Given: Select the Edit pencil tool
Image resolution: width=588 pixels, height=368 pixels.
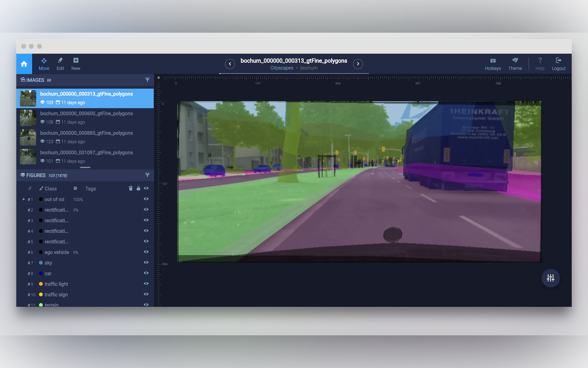Looking at the screenshot, I should 60,64.
